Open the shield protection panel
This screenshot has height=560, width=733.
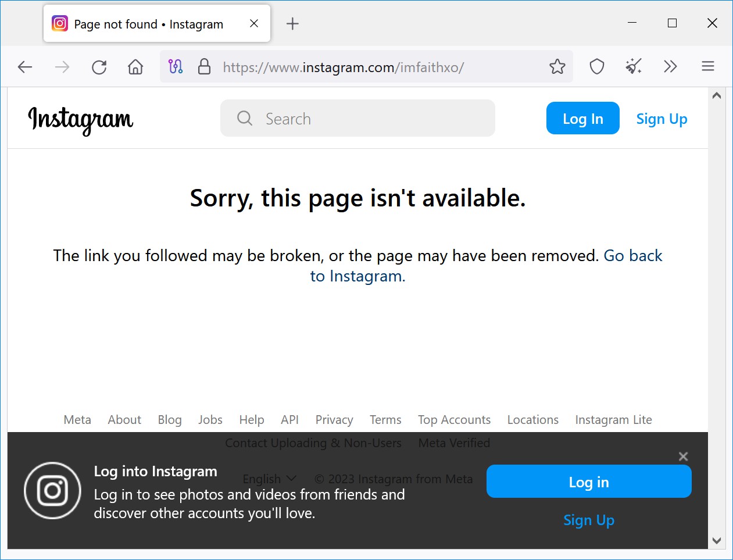[x=597, y=66]
